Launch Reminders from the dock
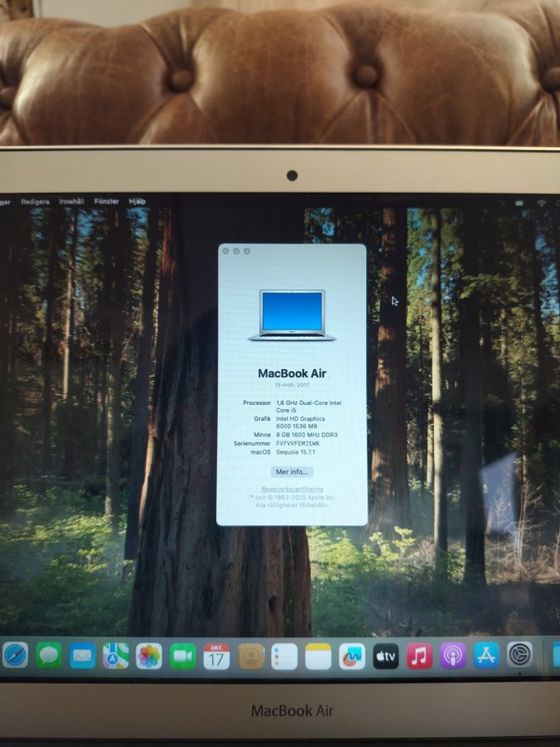The image size is (560, 747). click(284, 656)
